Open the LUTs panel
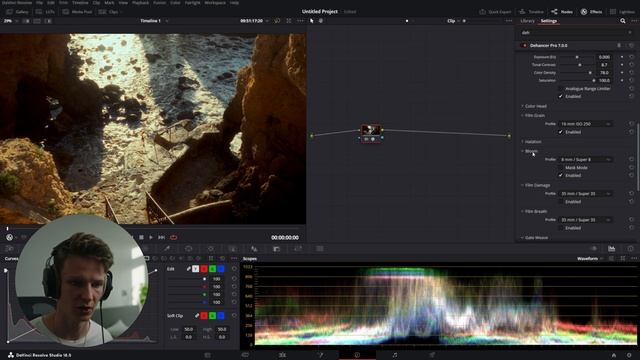The height and width of the screenshot is (360, 640). [x=45, y=12]
